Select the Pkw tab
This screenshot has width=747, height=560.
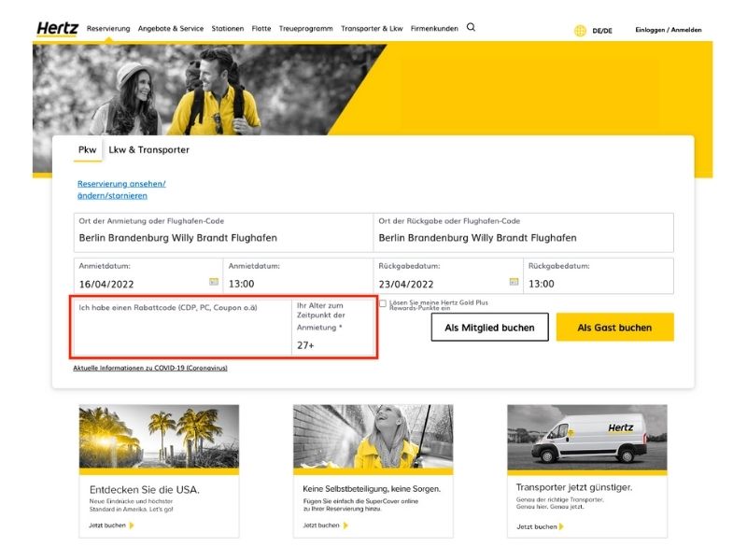(87, 150)
